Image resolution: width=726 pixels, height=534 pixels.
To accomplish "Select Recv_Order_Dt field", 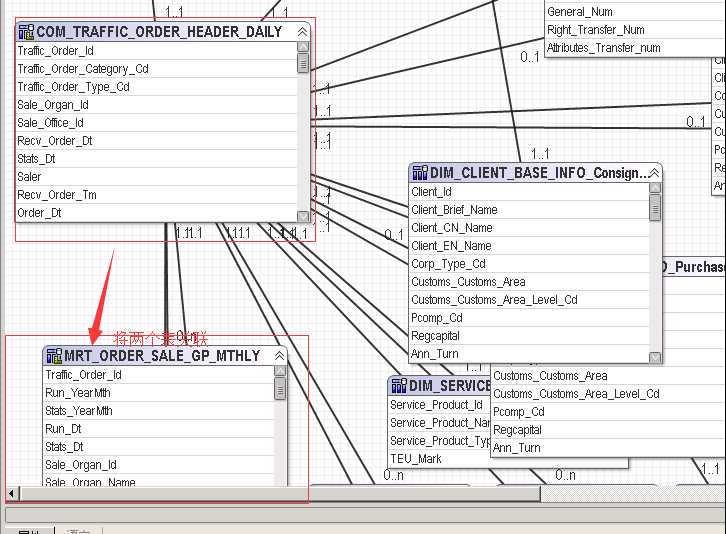I will pos(156,141).
